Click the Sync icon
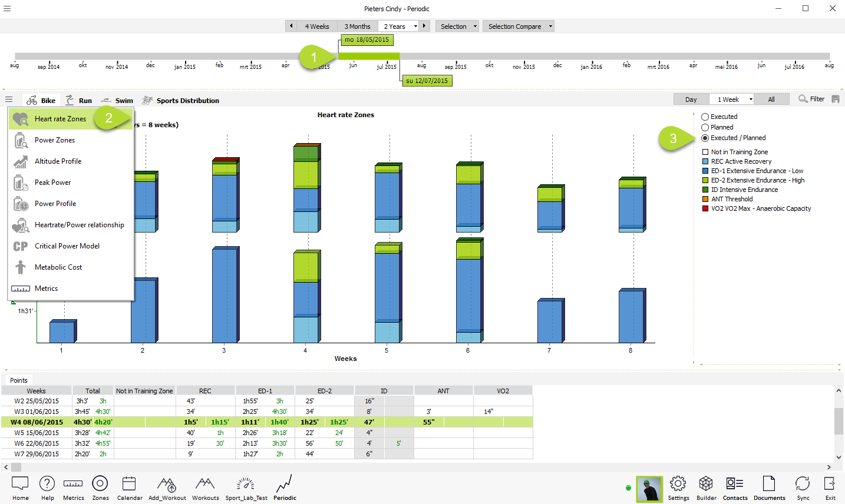The width and height of the screenshot is (845, 504). 803,484
